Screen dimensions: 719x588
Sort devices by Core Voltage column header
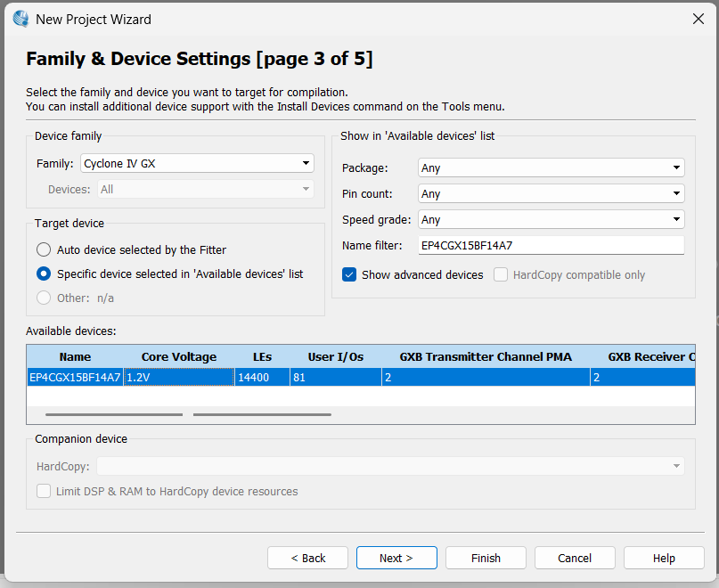pyautogui.click(x=179, y=357)
